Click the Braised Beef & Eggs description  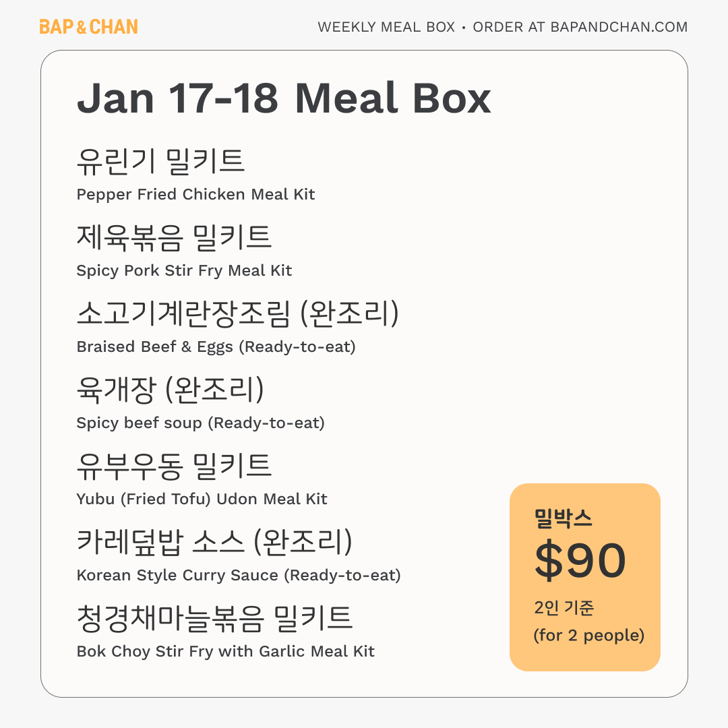tap(216, 346)
